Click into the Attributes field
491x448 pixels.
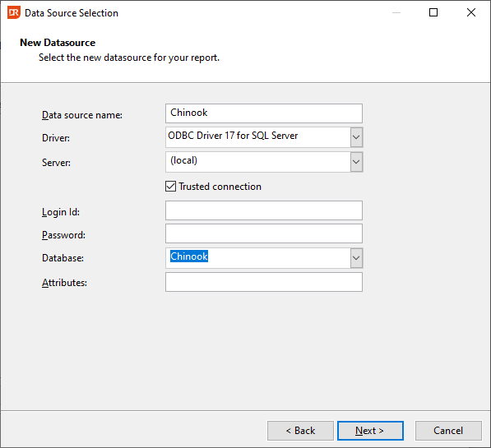click(x=264, y=282)
